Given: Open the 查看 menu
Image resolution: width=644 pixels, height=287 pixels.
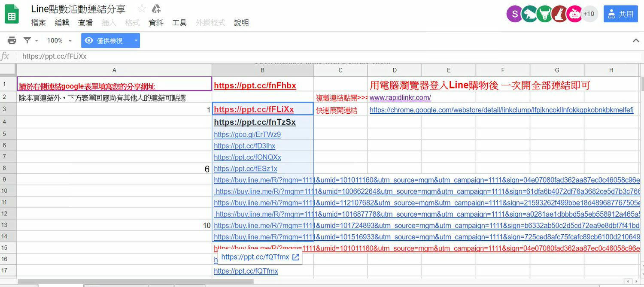Looking at the screenshot, I should 85,23.
